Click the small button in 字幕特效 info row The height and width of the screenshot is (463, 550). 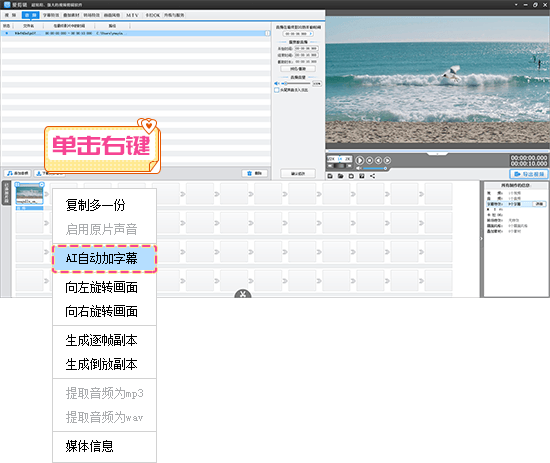pyautogui.click(x=539, y=204)
